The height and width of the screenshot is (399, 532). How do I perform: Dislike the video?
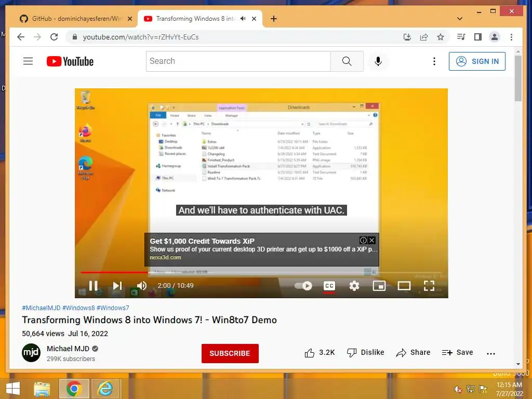tap(365, 353)
